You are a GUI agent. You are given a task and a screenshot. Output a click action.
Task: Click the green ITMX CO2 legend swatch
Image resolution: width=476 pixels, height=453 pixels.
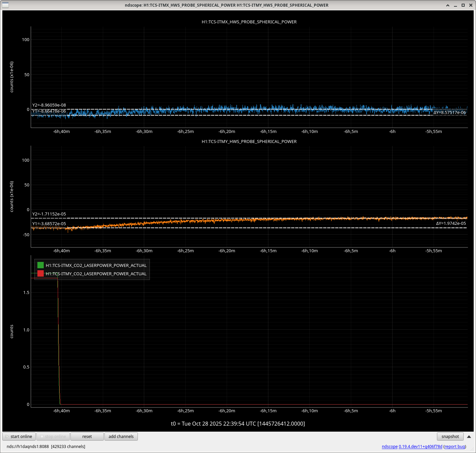[x=41, y=265]
